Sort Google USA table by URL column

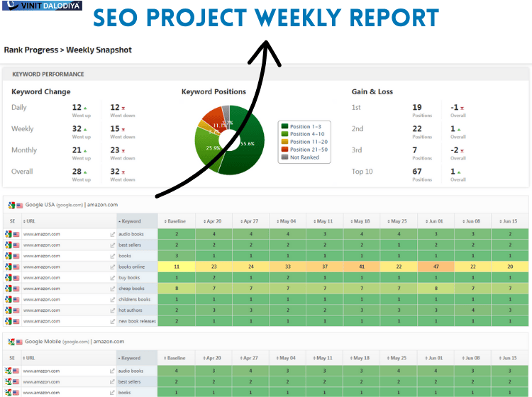pyautogui.click(x=70, y=221)
